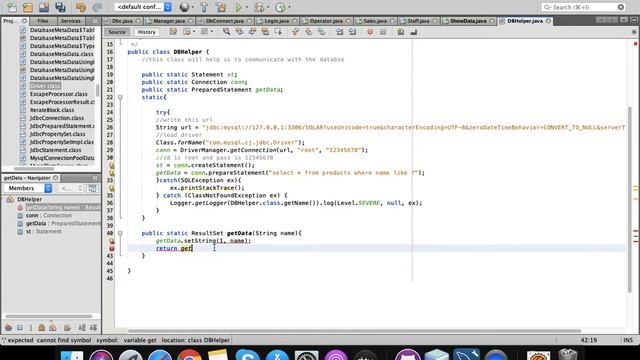Select st : Statement in Navigator
The height and width of the screenshot is (360, 640).
coord(43,231)
